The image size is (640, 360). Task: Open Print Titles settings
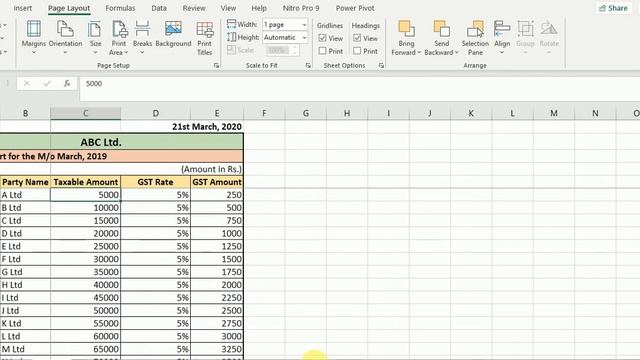204,38
